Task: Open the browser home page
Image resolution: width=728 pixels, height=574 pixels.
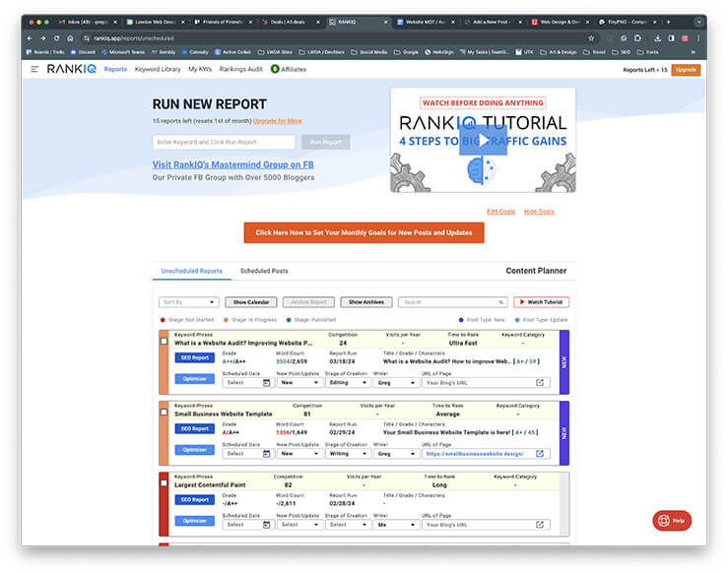Action: pos(70,38)
